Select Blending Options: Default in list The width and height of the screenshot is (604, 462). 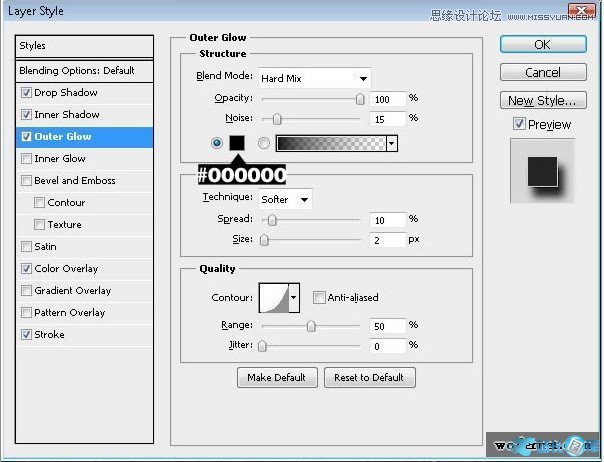pyautogui.click(x=77, y=71)
